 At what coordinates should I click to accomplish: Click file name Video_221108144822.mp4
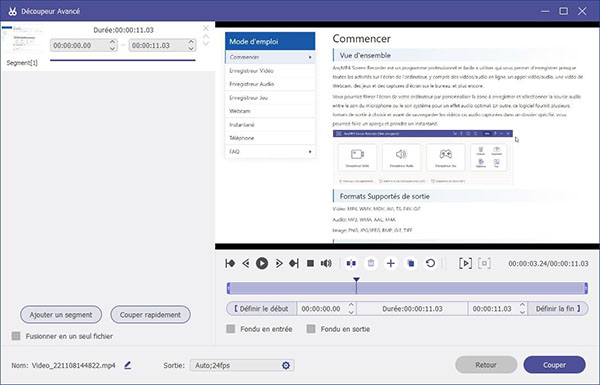[x=73, y=365]
